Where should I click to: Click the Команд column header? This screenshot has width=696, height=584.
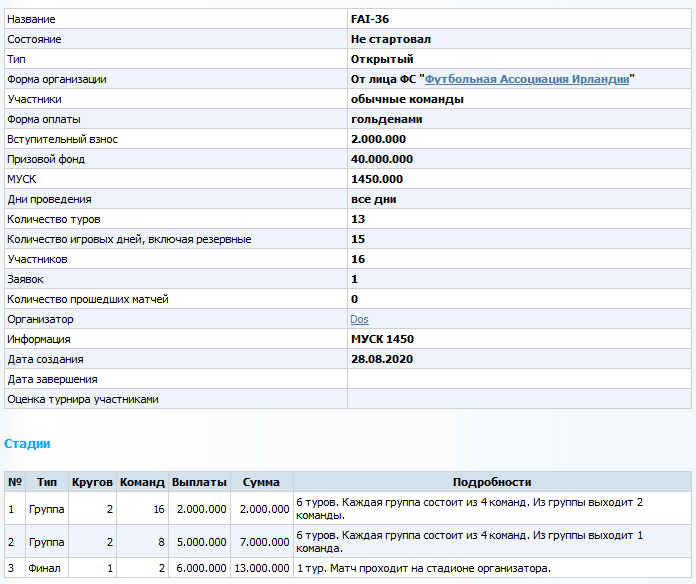coord(142,482)
